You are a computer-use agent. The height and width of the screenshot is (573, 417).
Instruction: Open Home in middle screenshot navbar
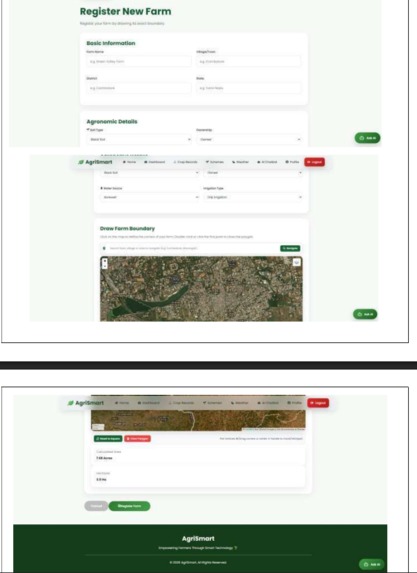click(x=129, y=162)
